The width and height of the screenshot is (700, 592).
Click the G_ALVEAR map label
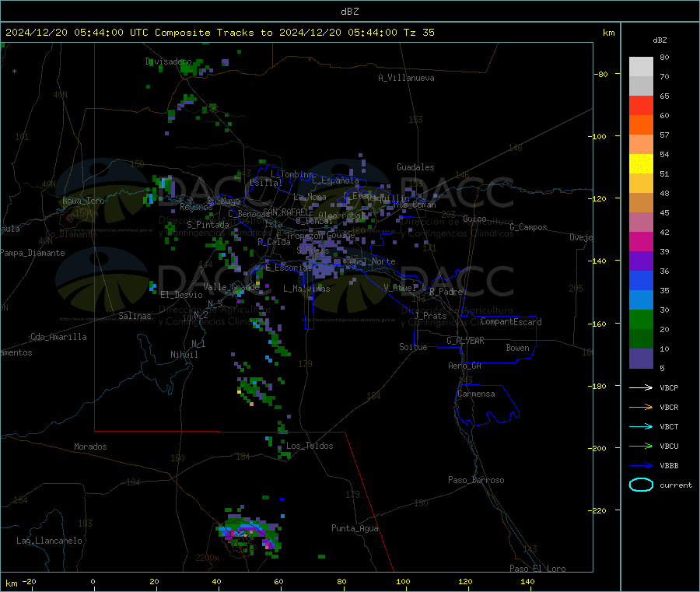point(465,341)
